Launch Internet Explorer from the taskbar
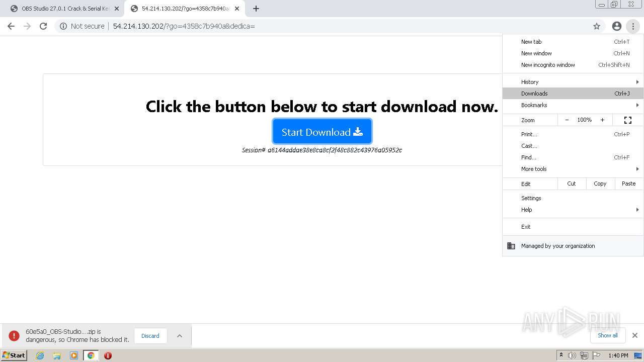644x362 pixels. tap(40, 355)
